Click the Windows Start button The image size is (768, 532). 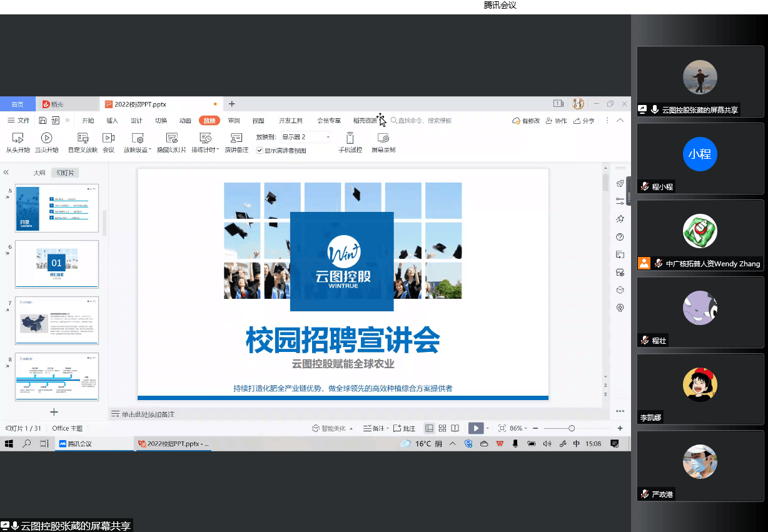click(x=9, y=444)
